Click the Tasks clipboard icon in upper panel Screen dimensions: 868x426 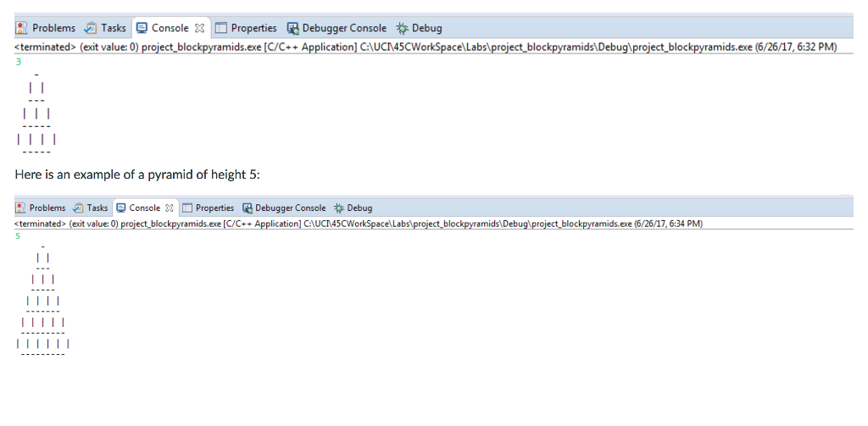[90, 28]
